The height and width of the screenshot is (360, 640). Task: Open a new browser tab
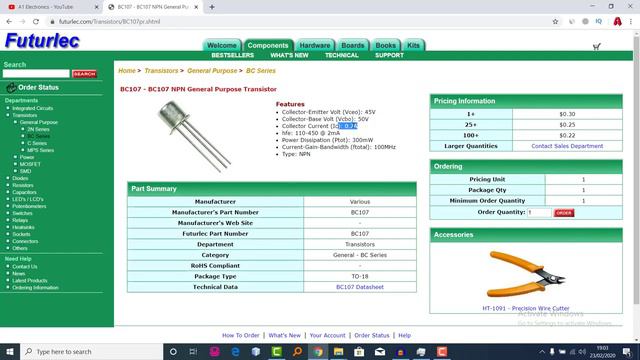pyautogui.click(x=212, y=7)
